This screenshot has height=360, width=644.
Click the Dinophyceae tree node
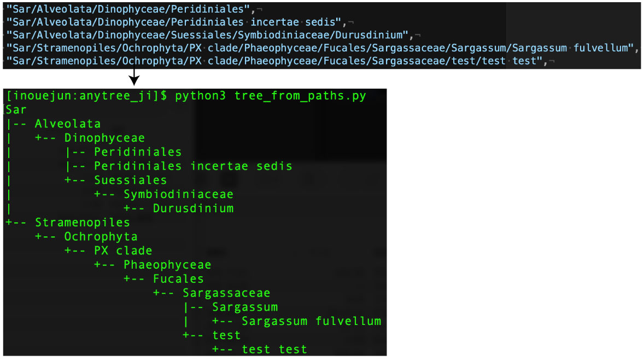pos(104,138)
